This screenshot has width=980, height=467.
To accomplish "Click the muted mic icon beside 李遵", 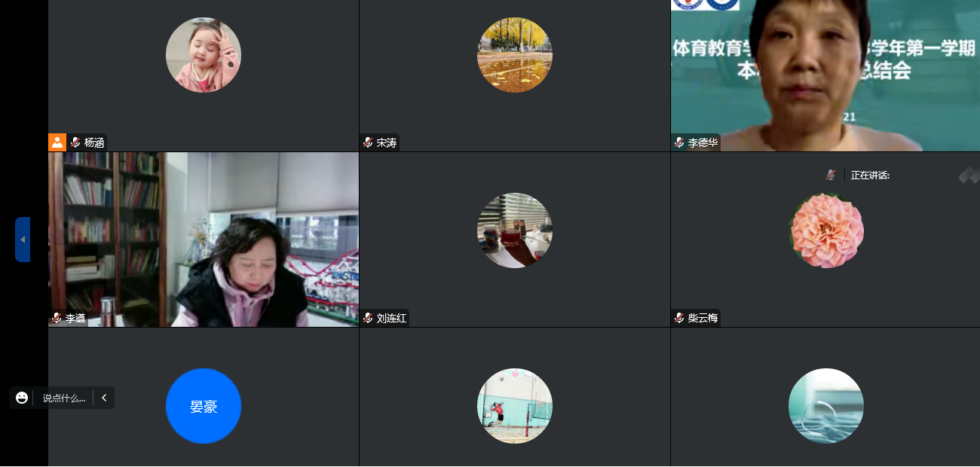I will pyautogui.click(x=57, y=318).
